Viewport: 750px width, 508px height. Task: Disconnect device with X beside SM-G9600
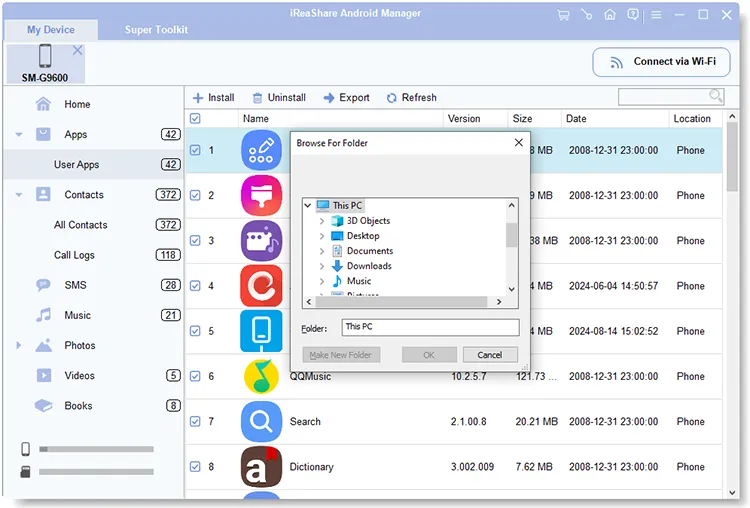coord(77,50)
